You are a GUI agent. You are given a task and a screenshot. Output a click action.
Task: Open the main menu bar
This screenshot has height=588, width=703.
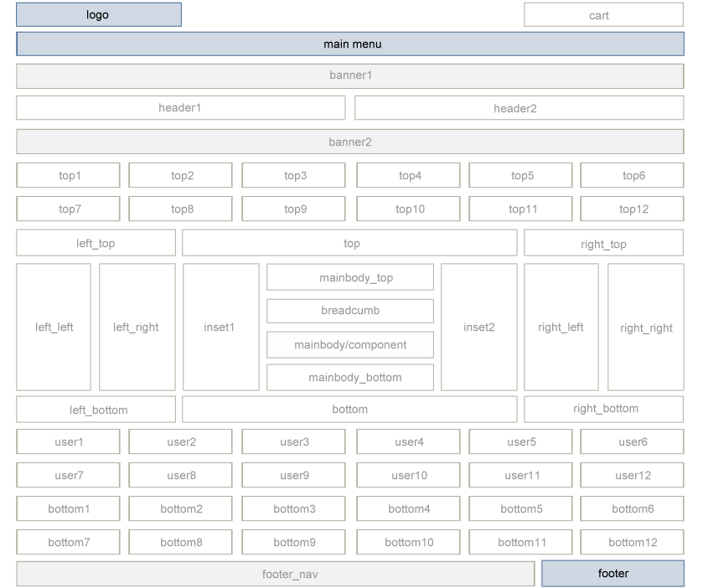pyautogui.click(x=350, y=44)
